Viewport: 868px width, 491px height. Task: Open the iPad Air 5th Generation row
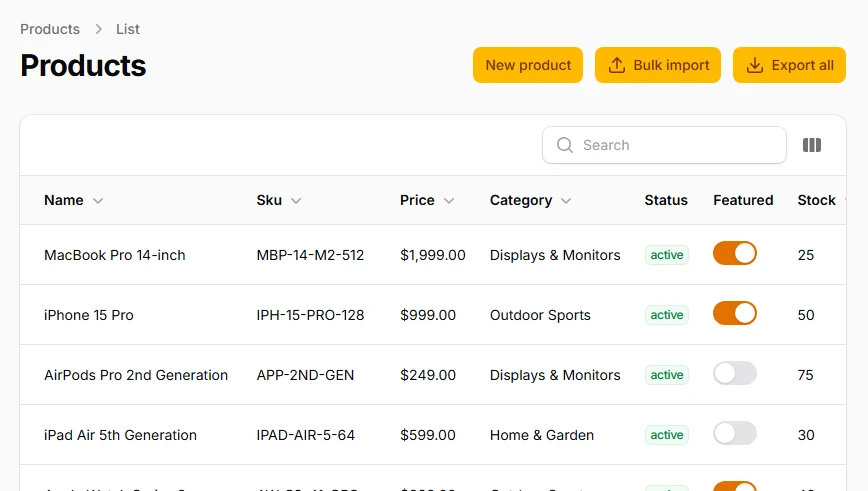click(433, 435)
